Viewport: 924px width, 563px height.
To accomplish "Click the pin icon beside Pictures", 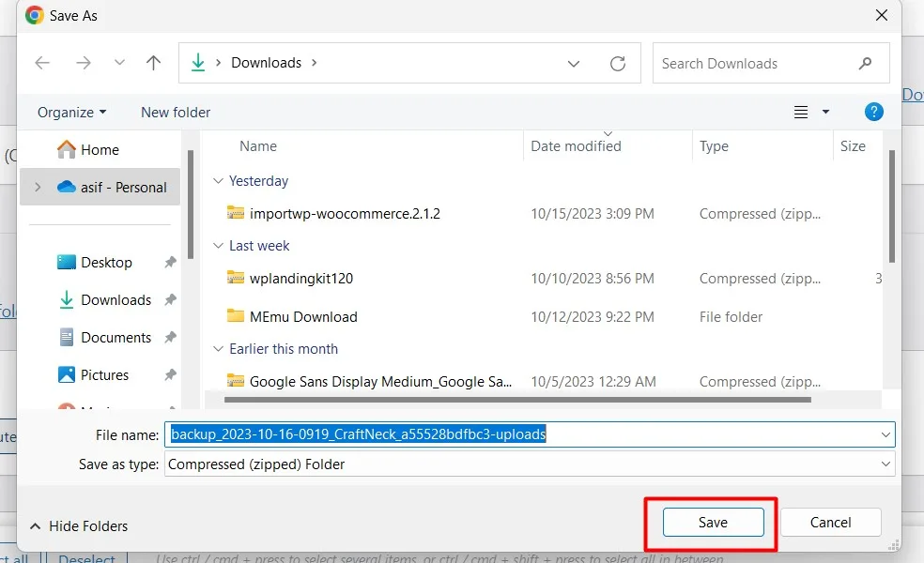I will pos(170,374).
